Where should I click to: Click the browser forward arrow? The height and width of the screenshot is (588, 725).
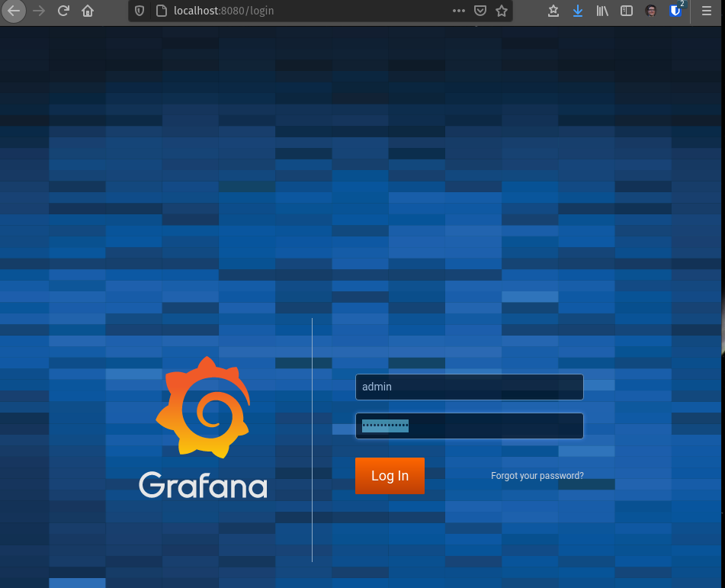[39, 11]
